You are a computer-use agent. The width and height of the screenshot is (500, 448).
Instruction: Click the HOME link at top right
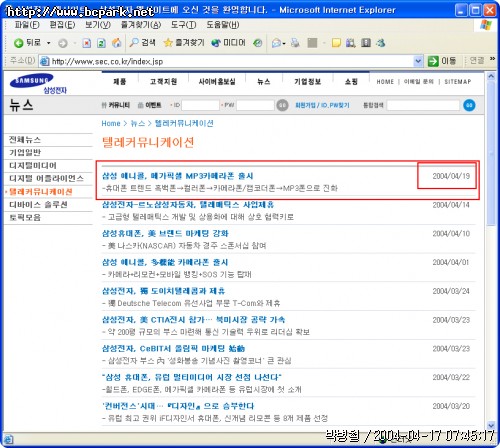click(385, 82)
